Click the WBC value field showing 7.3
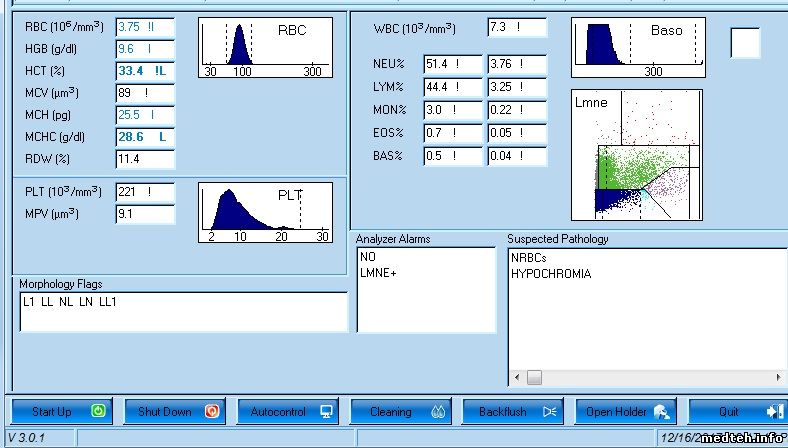This screenshot has height=448, width=788. (x=517, y=27)
